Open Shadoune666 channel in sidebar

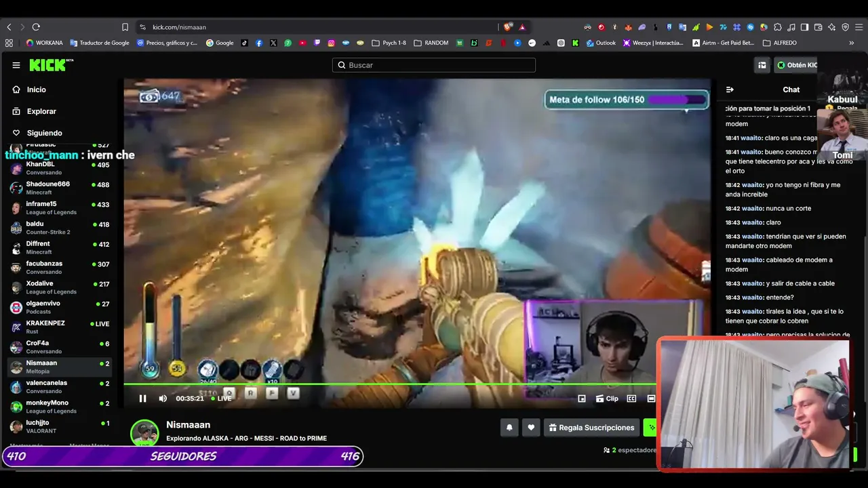pos(60,188)
